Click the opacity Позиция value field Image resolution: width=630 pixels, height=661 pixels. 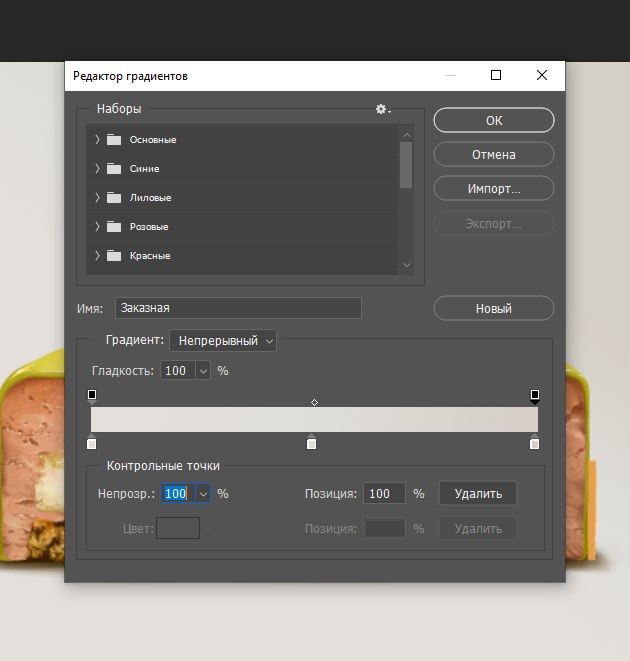tap(384, 494)
